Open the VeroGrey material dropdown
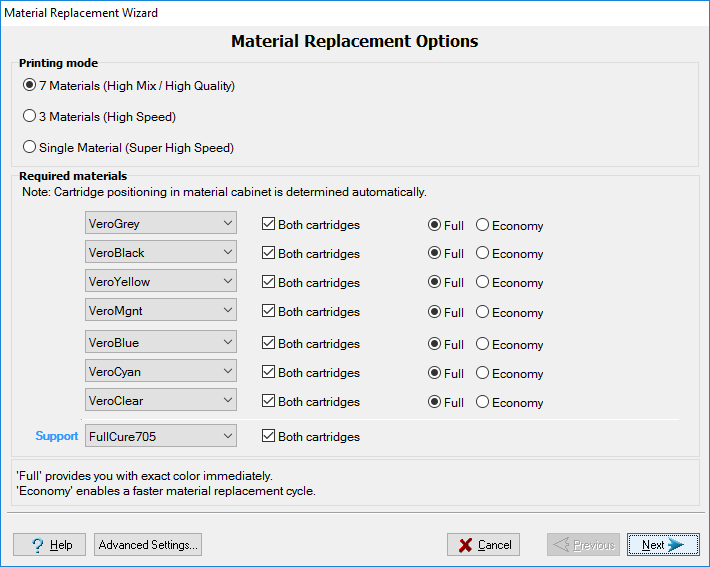Image resolution: width=710 pixels, height=567 pixels. pyautogui.click(x=160, y=223)
